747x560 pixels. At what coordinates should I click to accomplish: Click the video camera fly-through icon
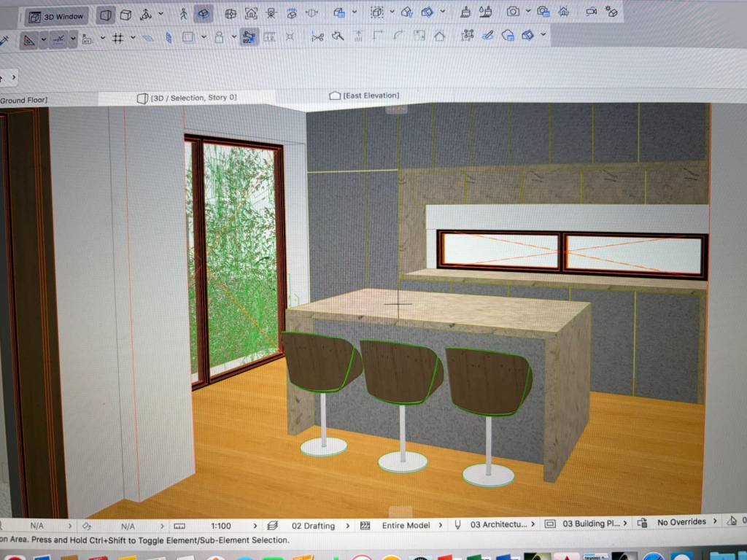[x=591, y=12]
